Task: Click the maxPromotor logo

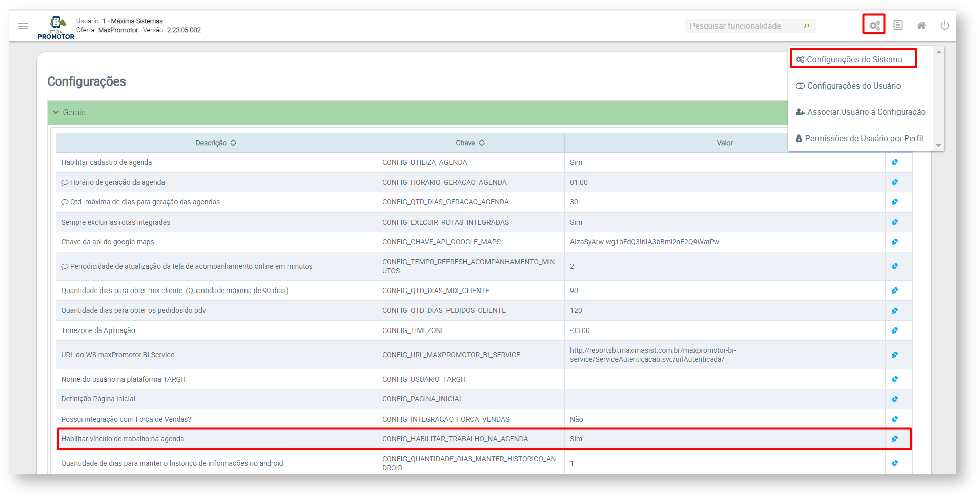Action: click(56, 27)
